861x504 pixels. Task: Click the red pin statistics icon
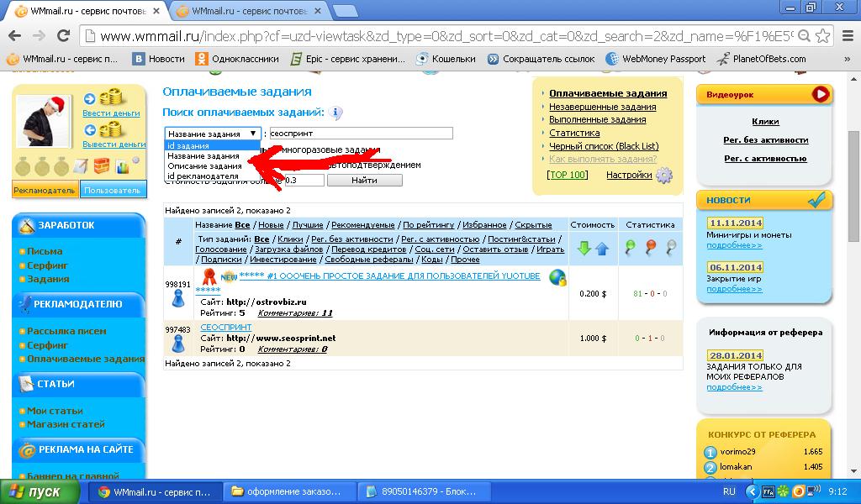click(650, 247)
